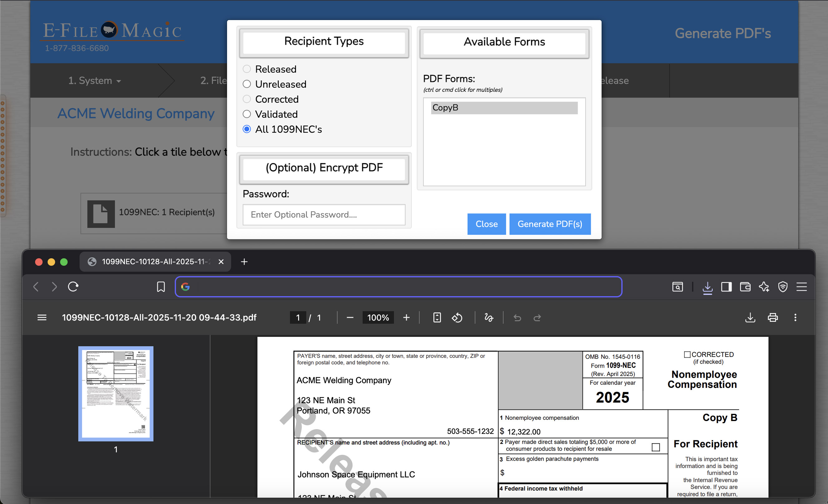
Task: Click the Generate PDF(s) button
Action: 550,224
